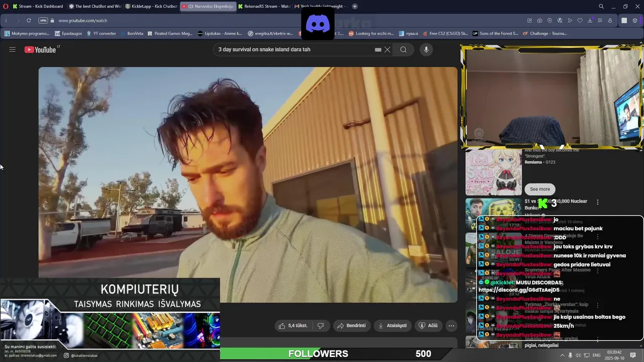Open the downloads icon
Image resolution: width=644 pixels, height=362 pixels.
point(590,21)
